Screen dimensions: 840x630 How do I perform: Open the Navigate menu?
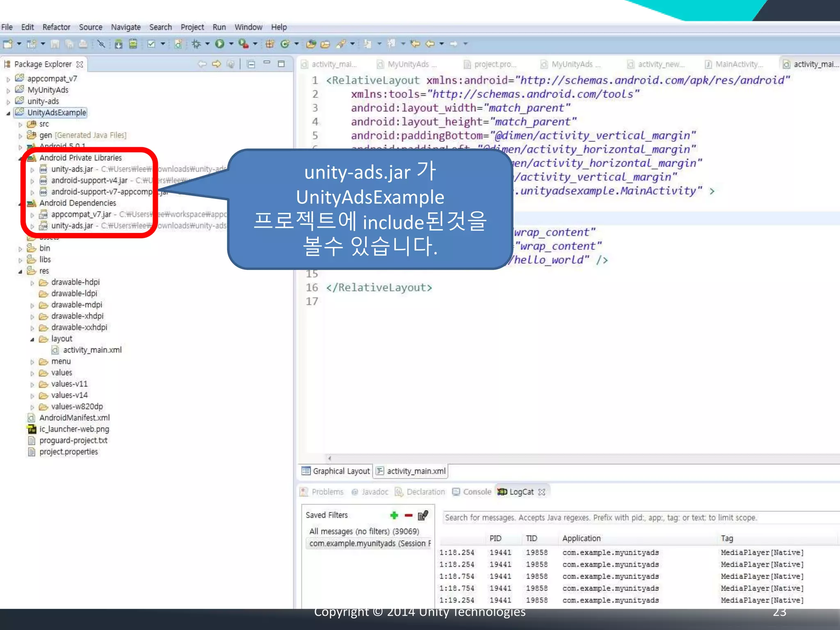click(126, 27)
